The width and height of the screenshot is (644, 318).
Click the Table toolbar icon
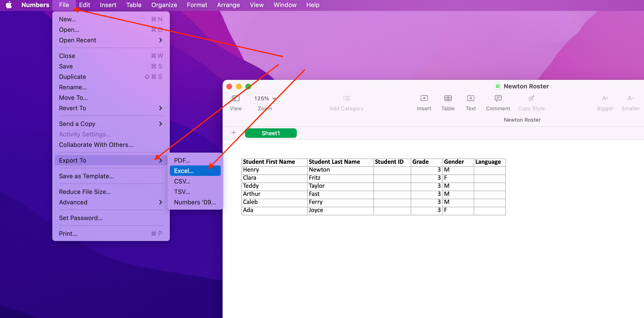pyautogui.click(x=448, y=98)
